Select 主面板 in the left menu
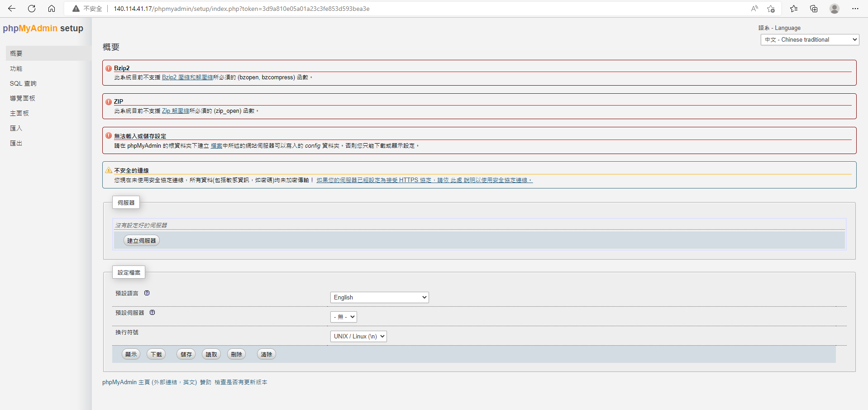 click(19, 113)
